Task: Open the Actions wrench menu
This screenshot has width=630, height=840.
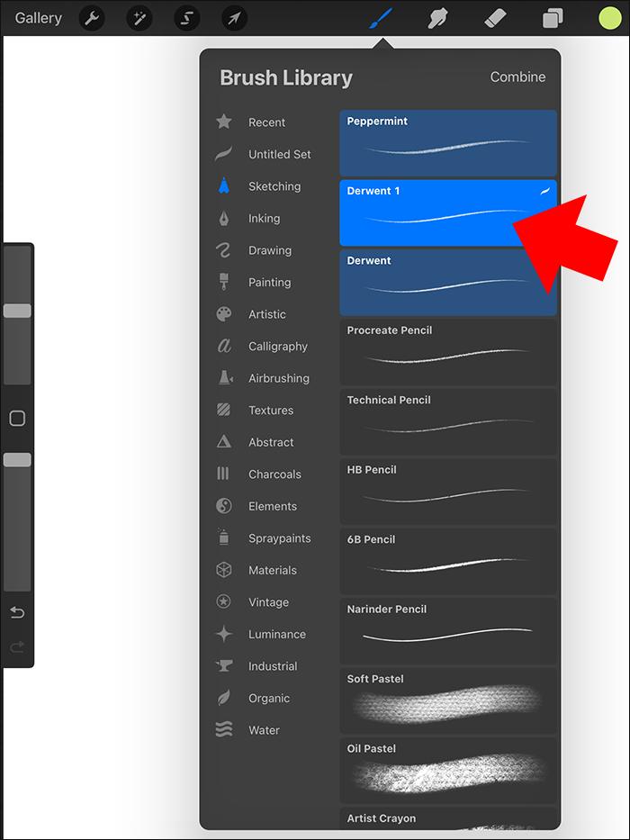Action: click(x=92, y=19)
